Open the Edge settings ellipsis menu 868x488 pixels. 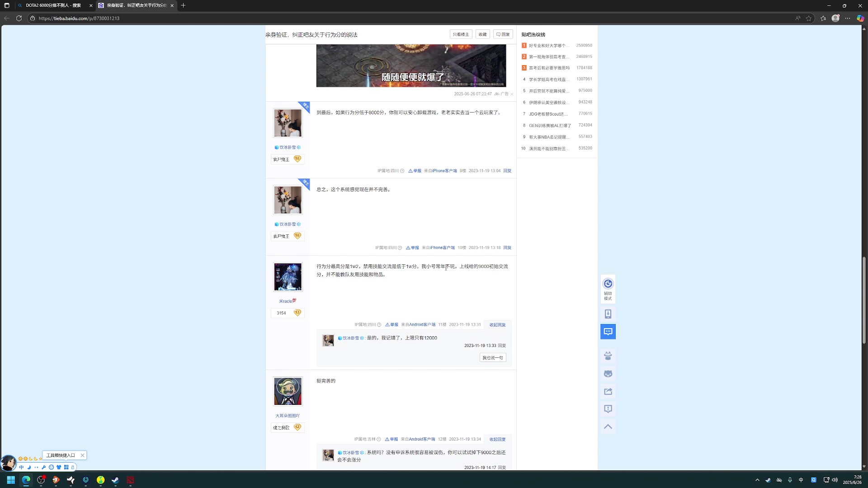pyautogui.click(x=848, y=18)
